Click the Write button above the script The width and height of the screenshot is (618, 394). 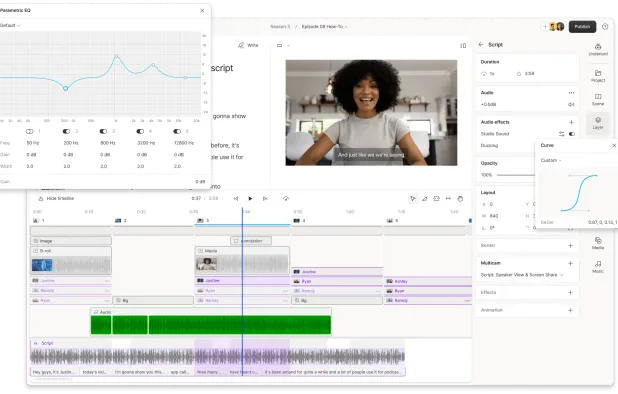coord(248,45)
